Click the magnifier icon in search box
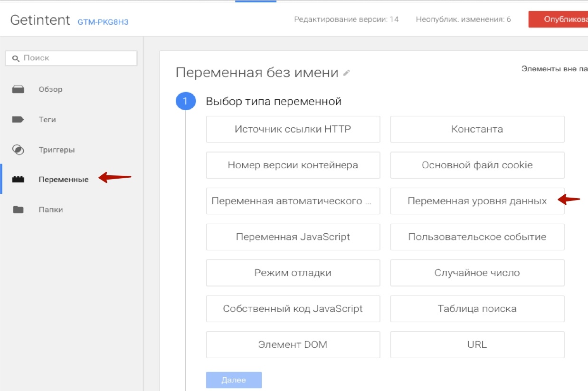Image resolution: width=588 pixels, height=391 pixels. point(16,58)
